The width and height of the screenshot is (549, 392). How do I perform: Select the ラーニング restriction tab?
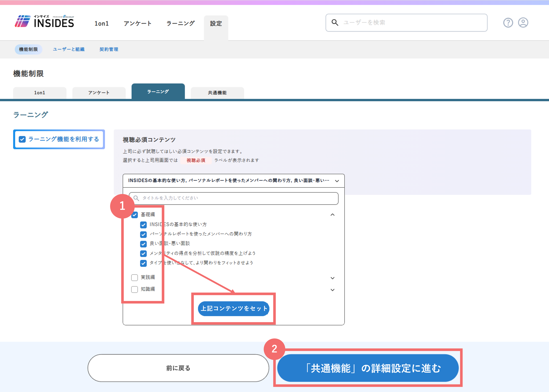coord(158,92)
